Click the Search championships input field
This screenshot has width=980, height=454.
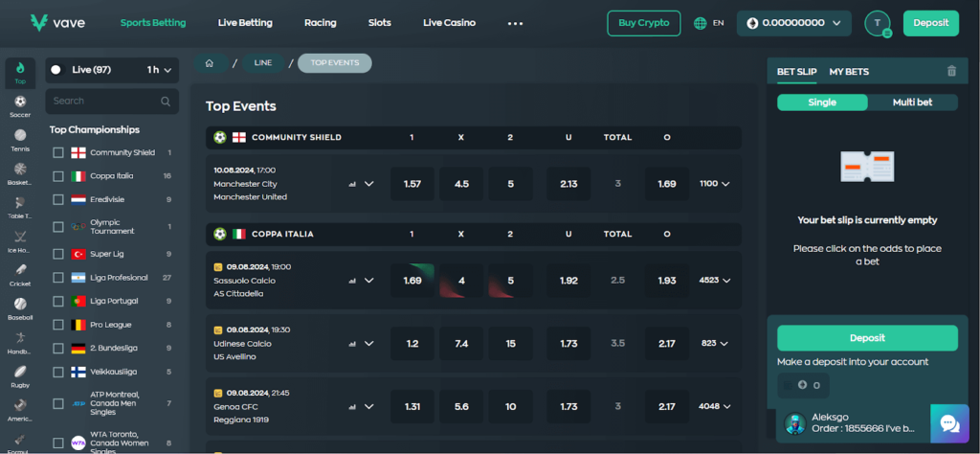[112, 102]
